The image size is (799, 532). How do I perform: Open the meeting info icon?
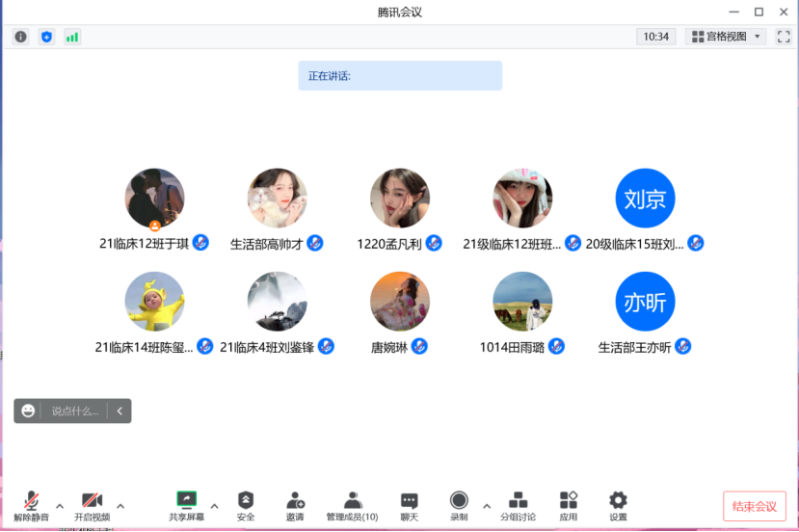[20, 37]
